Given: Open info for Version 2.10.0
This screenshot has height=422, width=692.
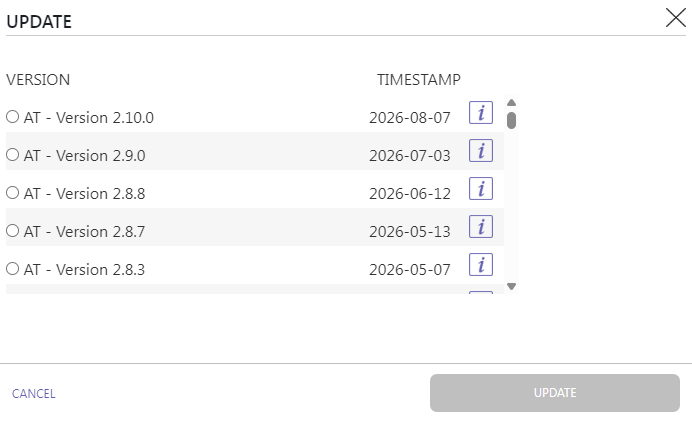Looking at the screenshot, I should [481, 113].
